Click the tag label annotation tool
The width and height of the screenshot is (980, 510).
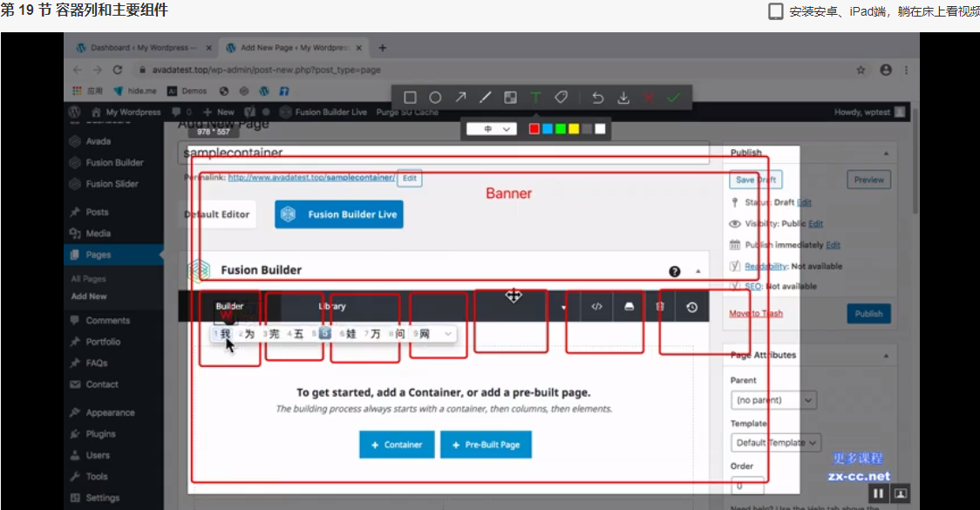(561, 98)
